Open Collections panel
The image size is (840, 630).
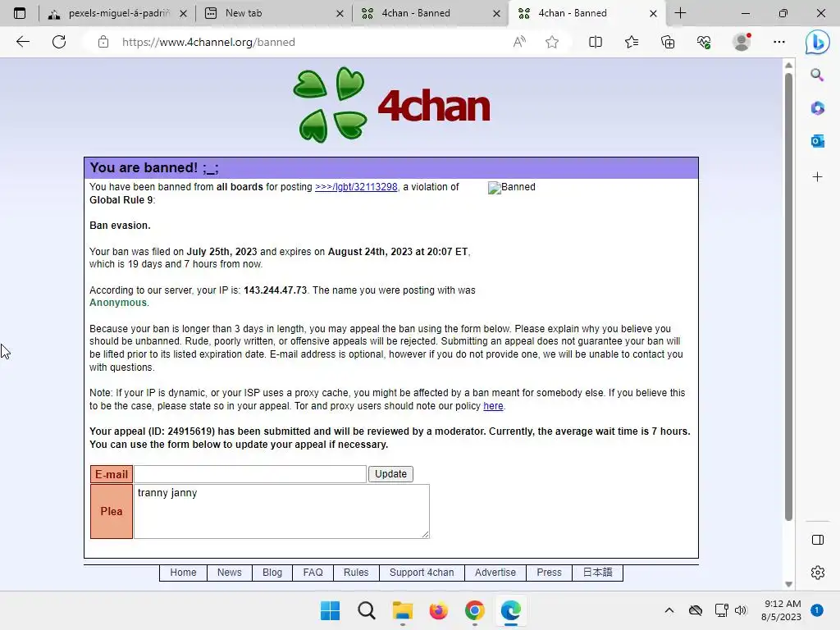[x=668, y=42]
